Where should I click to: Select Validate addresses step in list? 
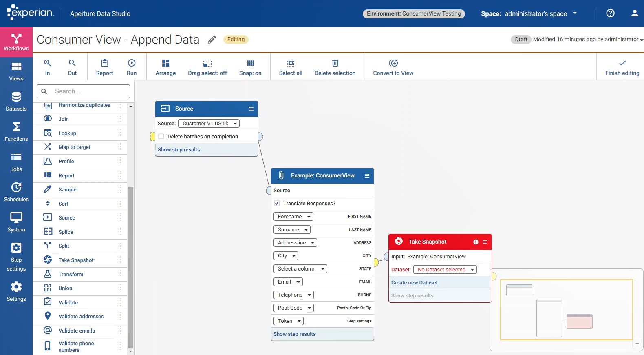(x=80, y=316)
